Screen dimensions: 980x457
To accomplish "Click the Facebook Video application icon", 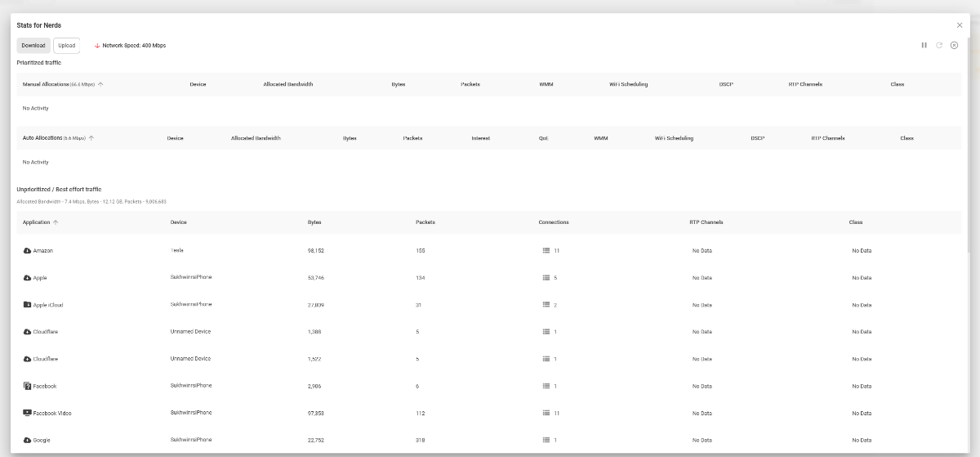I will tap(27, 413).
